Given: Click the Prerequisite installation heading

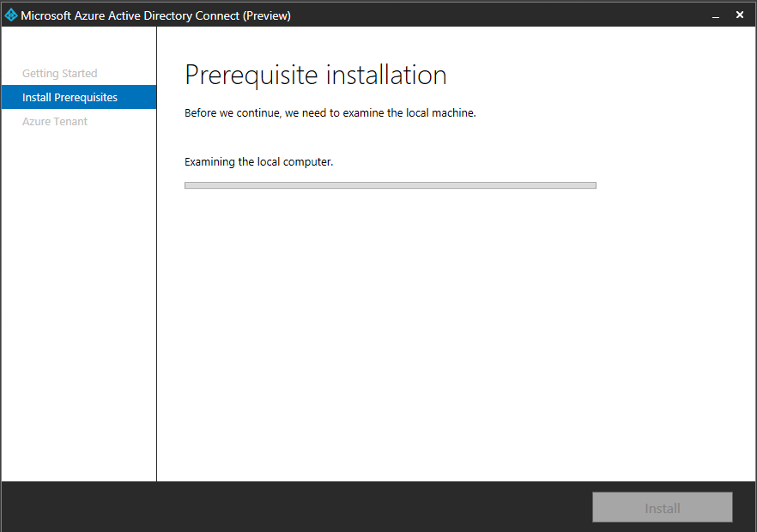Looking at the screenshot, I should [x=316, y=76].
